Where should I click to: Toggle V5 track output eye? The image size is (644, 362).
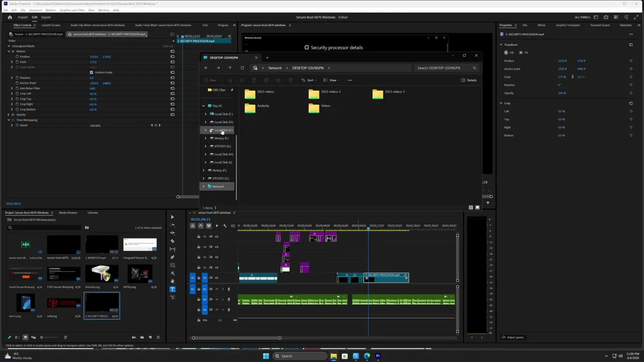(x=217, y=236)
